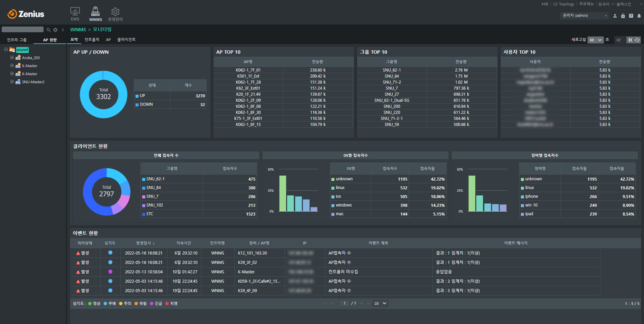Go to previous events page arrow
The height and width of the screenshot is (324, 644).
332,304
